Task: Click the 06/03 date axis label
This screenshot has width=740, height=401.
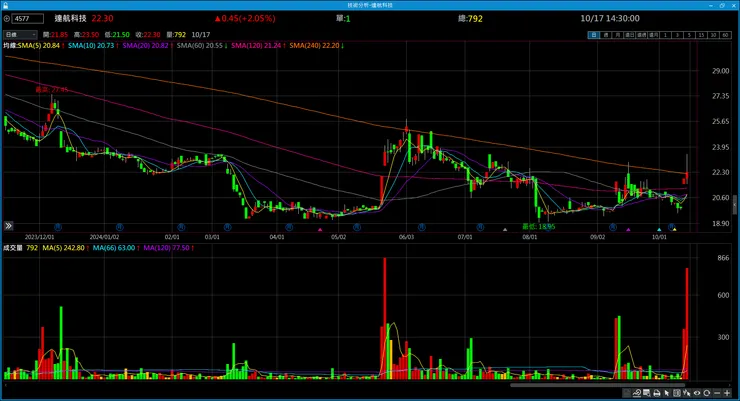Action: 406,237
